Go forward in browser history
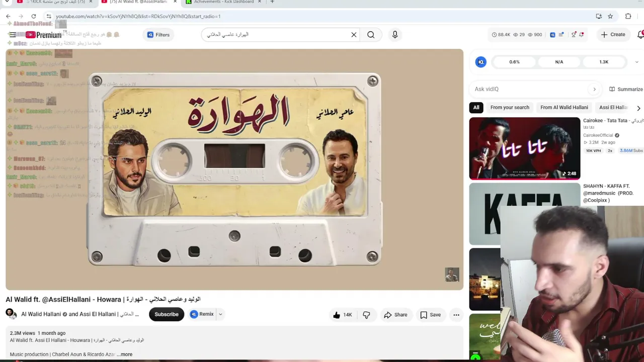 (21, 16)
